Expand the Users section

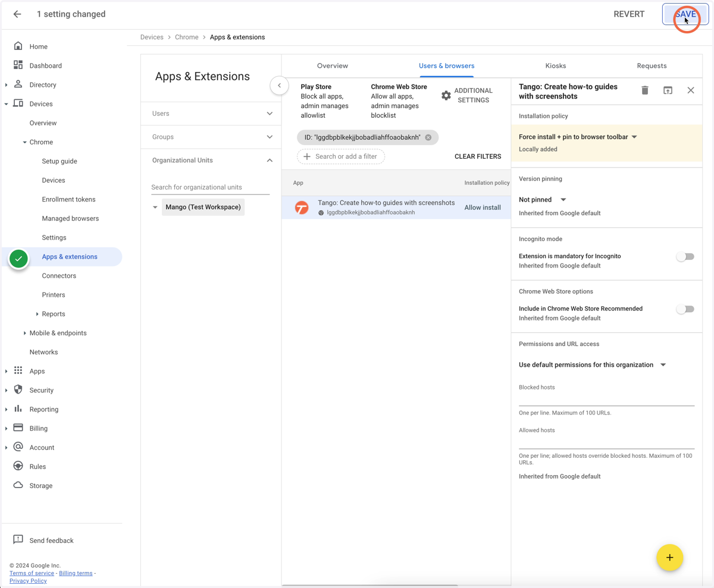pos(211,114)
